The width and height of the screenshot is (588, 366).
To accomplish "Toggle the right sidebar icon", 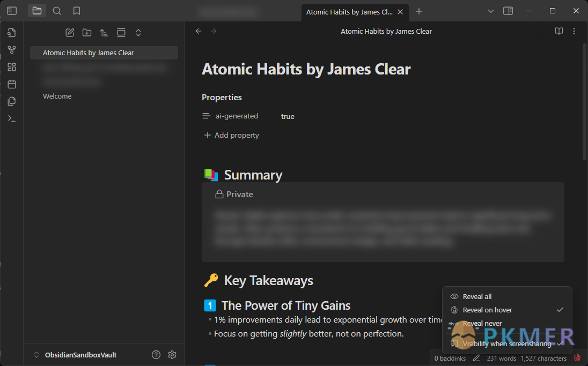I will (508, 11).
